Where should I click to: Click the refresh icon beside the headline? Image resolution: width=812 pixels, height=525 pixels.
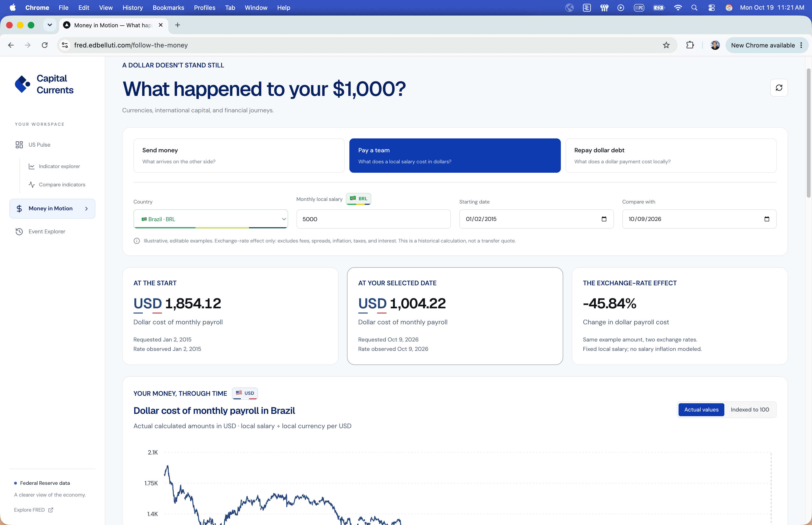coord(779,88)
